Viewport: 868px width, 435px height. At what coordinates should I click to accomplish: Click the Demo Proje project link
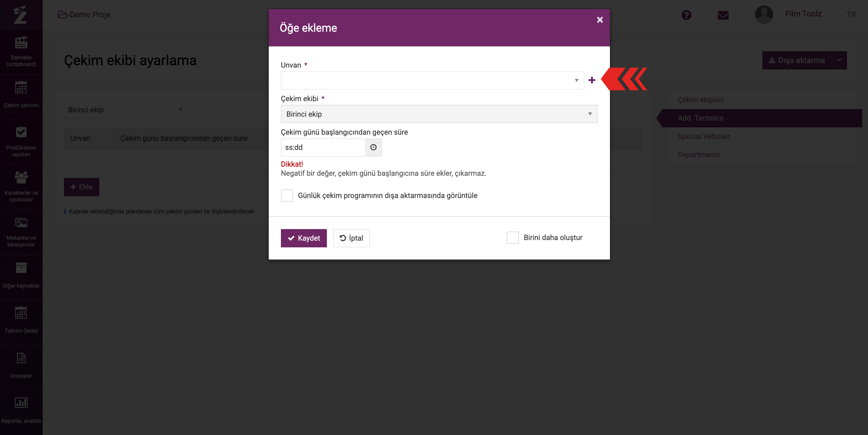(x=84, y=15)
